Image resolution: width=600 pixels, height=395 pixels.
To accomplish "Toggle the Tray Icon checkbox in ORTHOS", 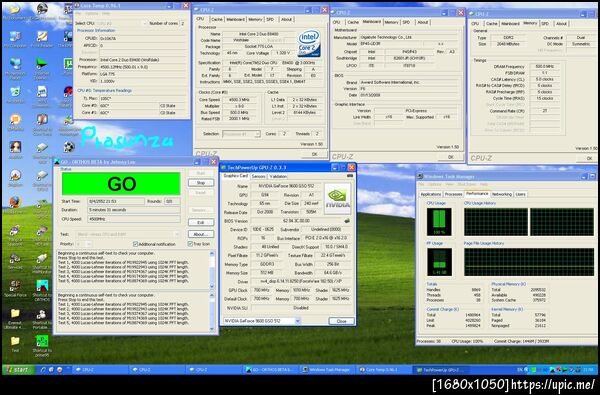I will tap(190, 244).
